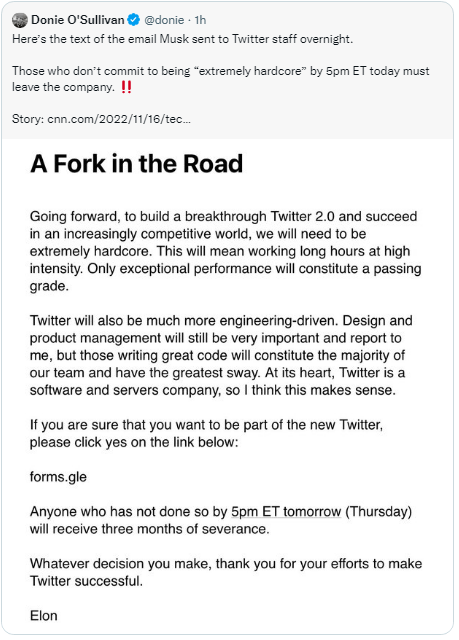Viewport: 459px width, 640px height.
Task: Open the forms.gle link in email
Action: pyautogui.click(x=58, y=477)
